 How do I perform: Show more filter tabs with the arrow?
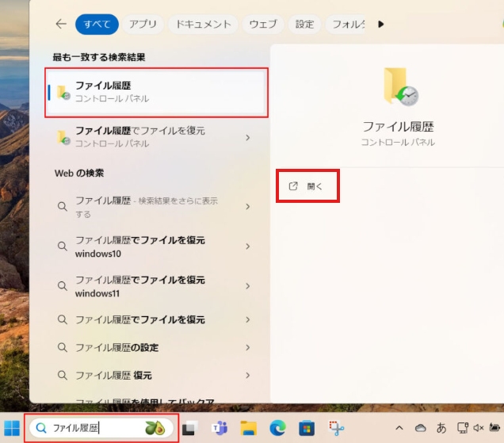coord(381,24)
